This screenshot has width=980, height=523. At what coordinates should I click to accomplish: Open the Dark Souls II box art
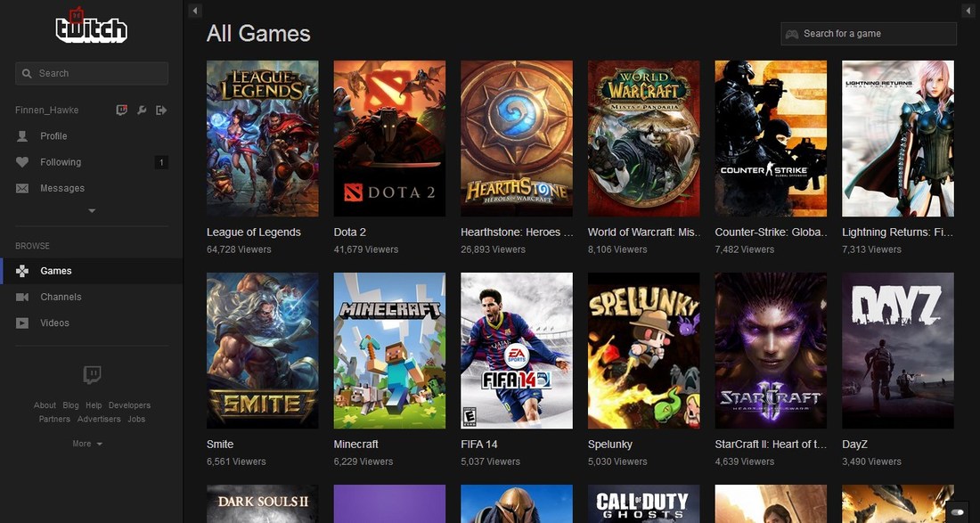(263, 503)
